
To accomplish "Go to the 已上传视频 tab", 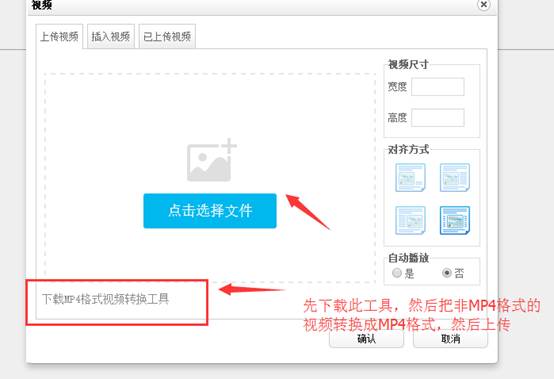I will point(167,36).
